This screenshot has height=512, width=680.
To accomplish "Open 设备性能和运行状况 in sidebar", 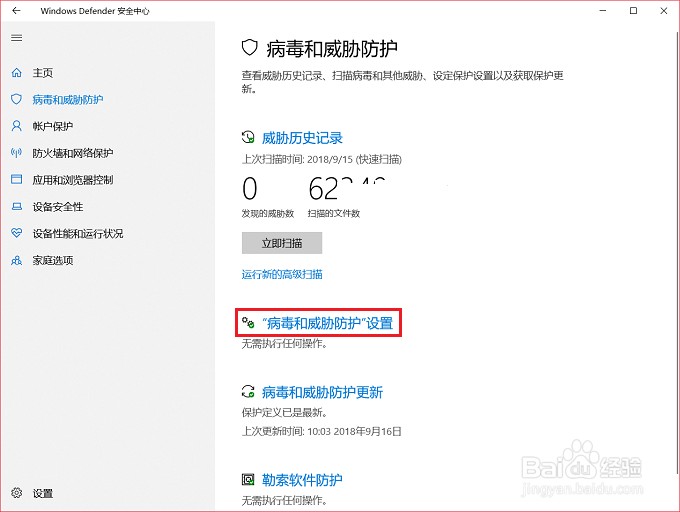I will click(x=78, y=234).
